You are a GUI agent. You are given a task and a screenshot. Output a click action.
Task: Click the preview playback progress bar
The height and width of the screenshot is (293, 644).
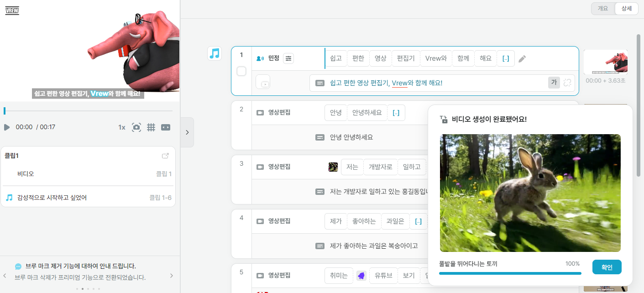88,111
